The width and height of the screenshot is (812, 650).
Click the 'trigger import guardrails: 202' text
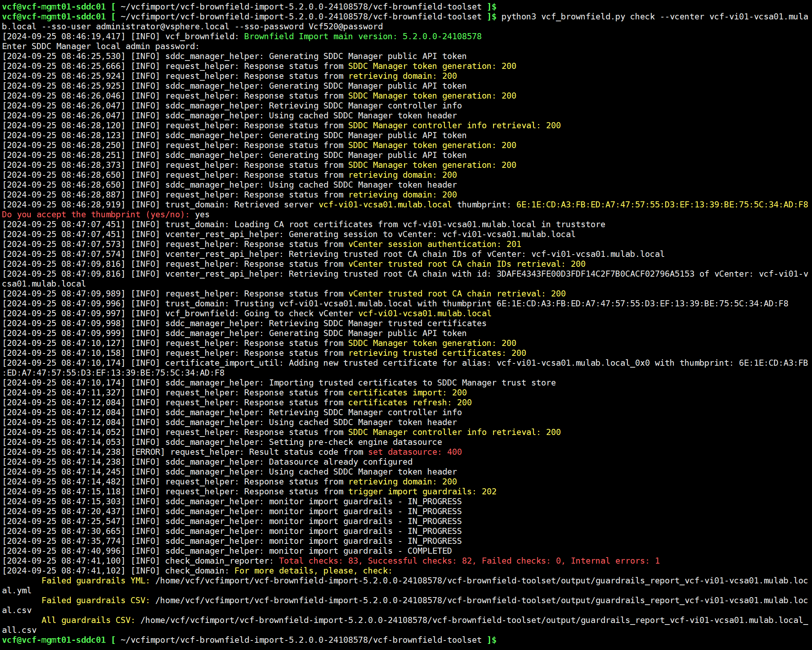click(x=422, y=492)
